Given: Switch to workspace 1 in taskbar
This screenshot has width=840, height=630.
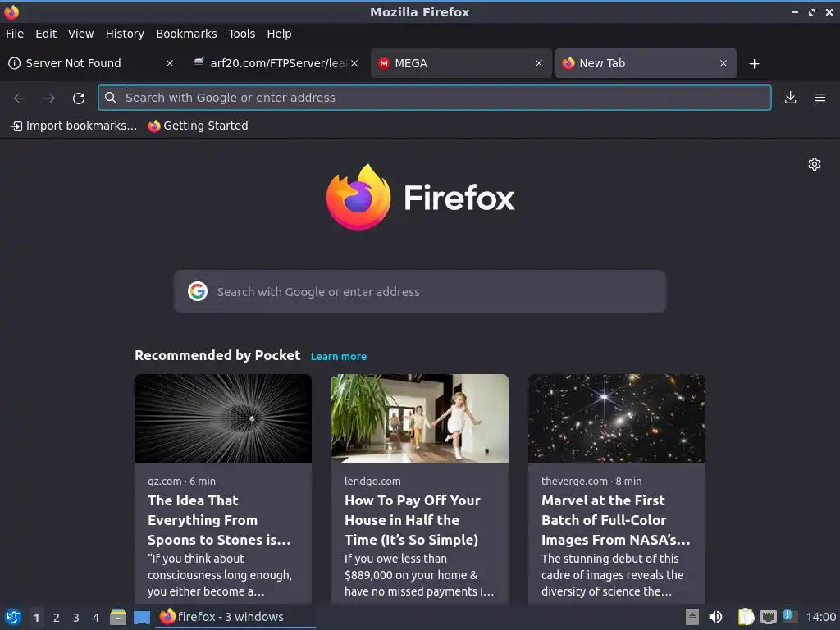Looking at the screenshot, I should [36, 618].
